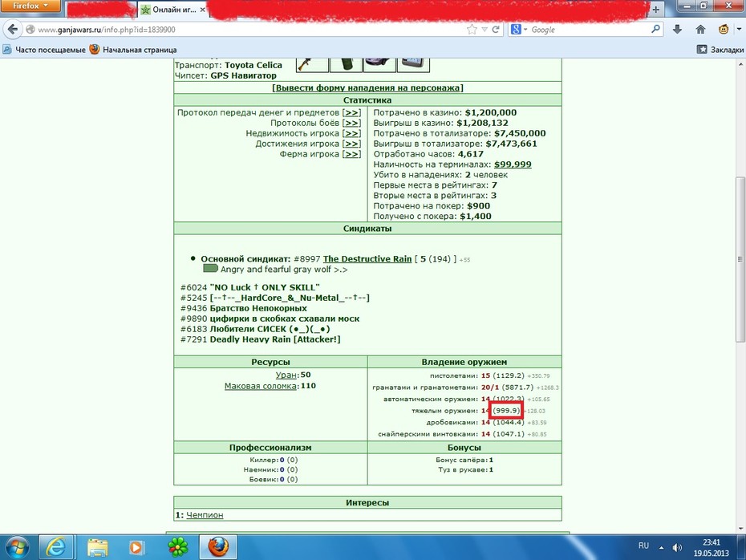Switch to Firefox on the taskbar
The image size is (746, 560).
218,548
